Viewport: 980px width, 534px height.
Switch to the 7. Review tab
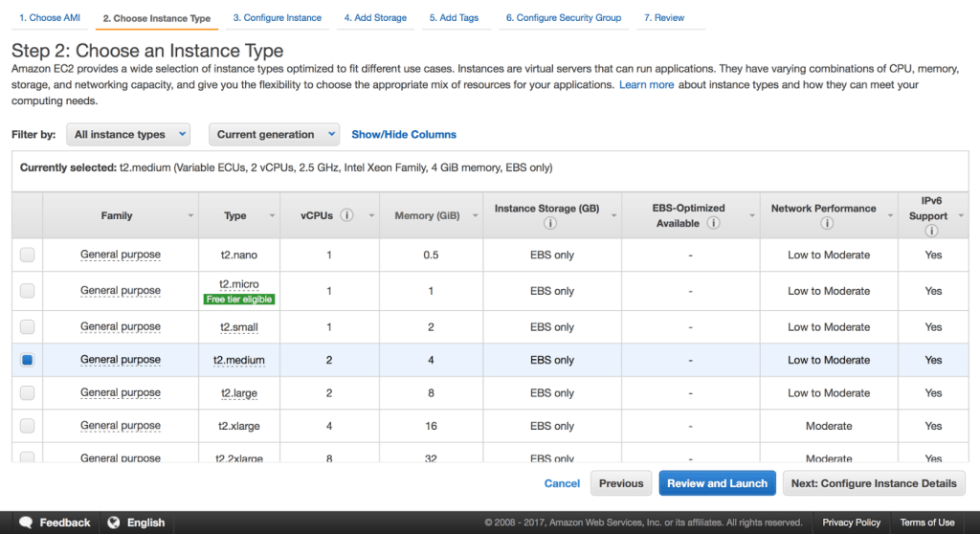[x=664, y=17]
